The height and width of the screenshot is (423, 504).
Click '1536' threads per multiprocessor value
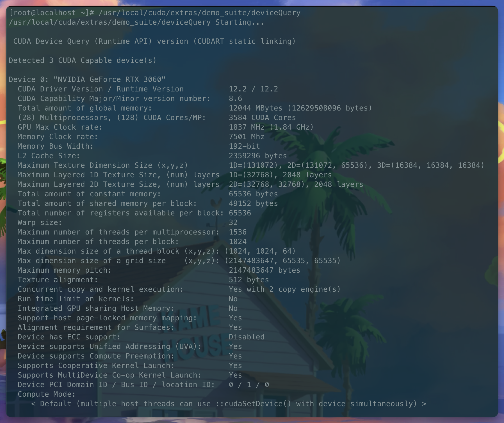[x=238, y=232]
